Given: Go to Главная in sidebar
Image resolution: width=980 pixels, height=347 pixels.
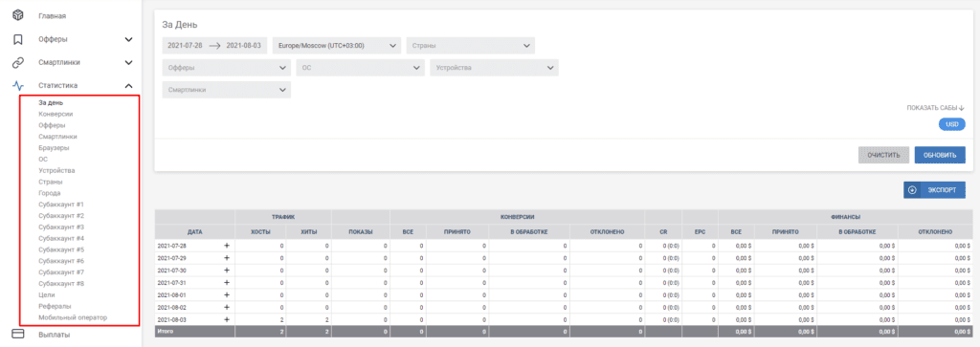Looking at the screenshot, I should point(53,16).
